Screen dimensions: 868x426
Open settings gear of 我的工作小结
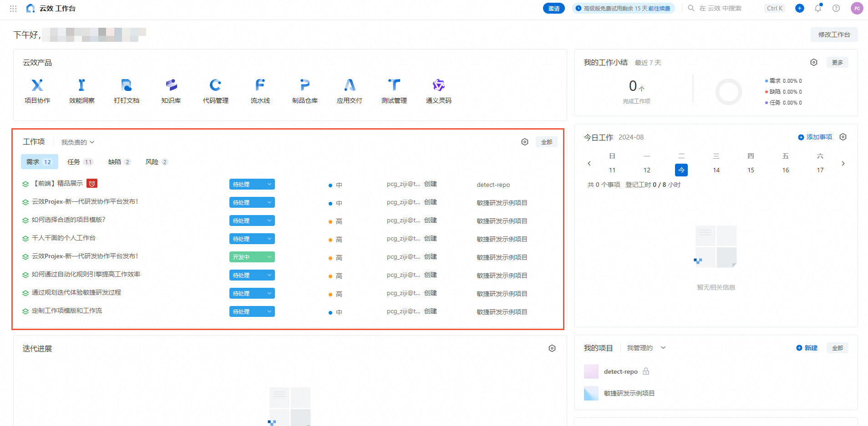[x=814, y=62]
